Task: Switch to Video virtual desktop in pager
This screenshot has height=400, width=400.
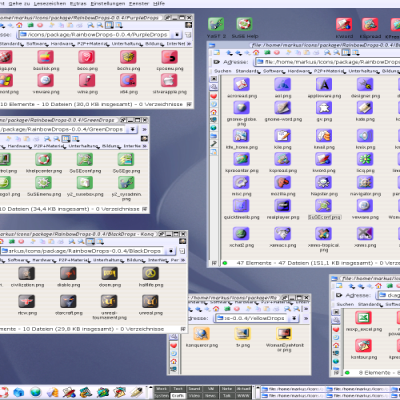Action: 194,396
